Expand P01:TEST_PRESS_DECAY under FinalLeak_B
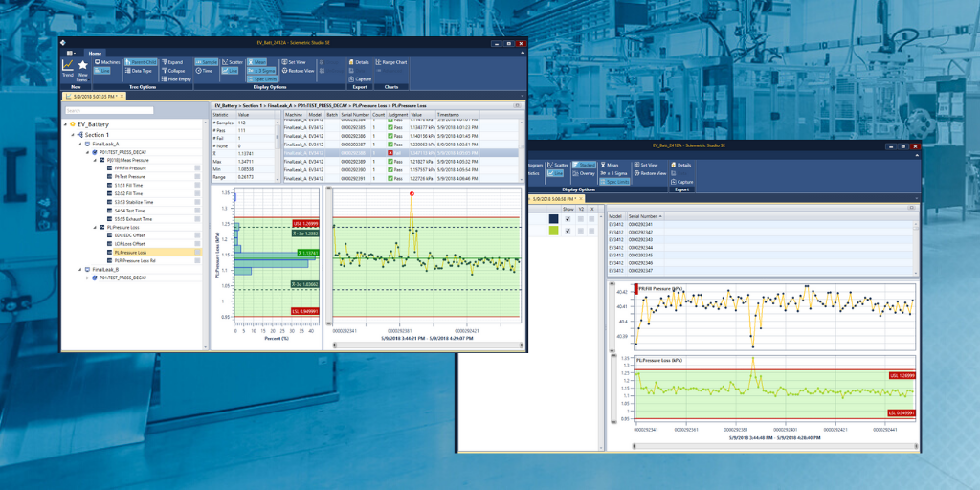The image size is (980, 490). (88, 278)
